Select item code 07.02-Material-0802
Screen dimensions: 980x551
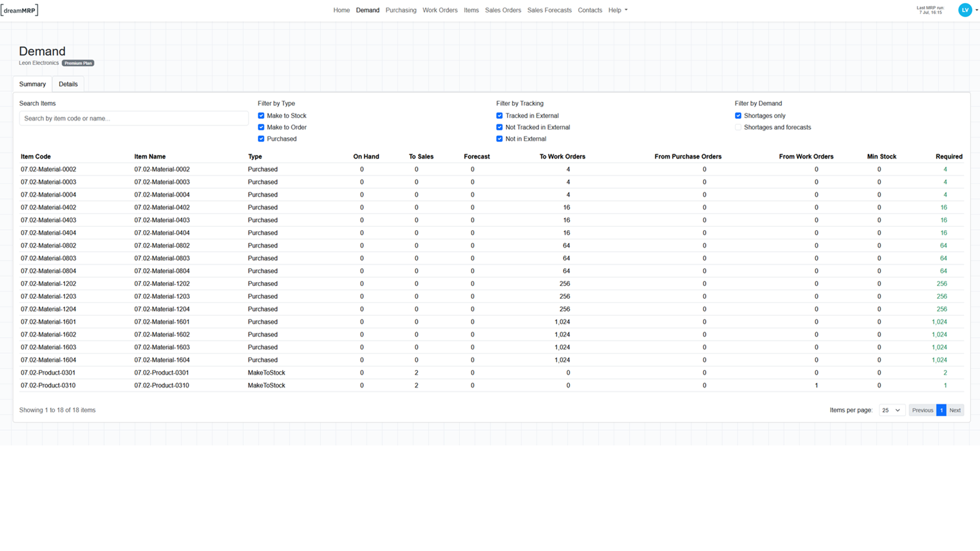[x=48, y=246]
